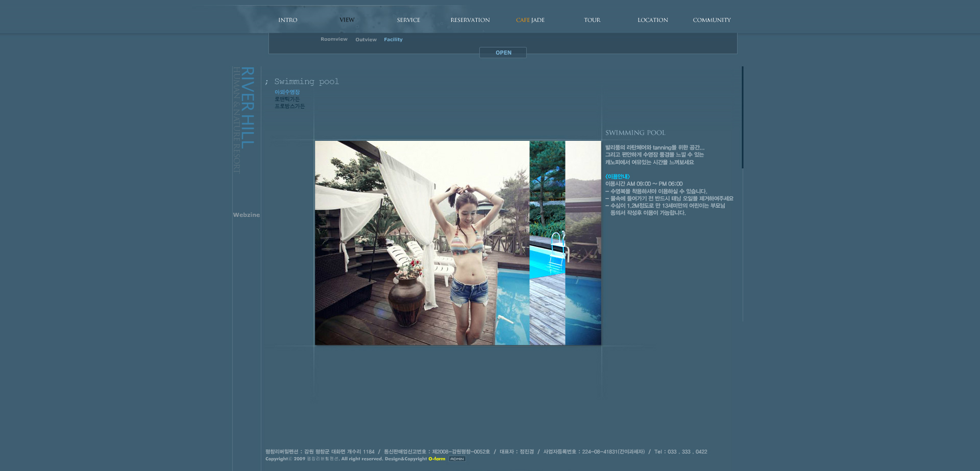Go to COMMUNITY in navigation bar
Image resolution: width=980 pixels, height=471 pixels.
(712, 20)
